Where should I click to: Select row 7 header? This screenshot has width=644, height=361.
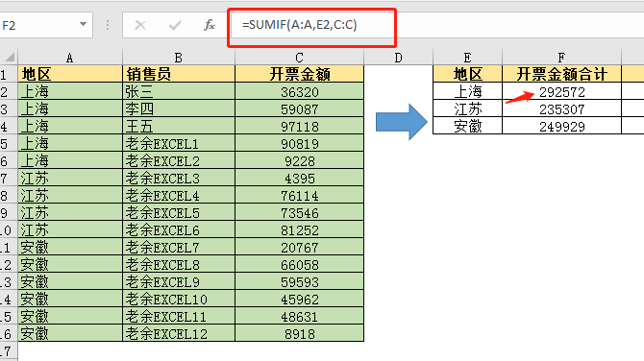point(9,179)
